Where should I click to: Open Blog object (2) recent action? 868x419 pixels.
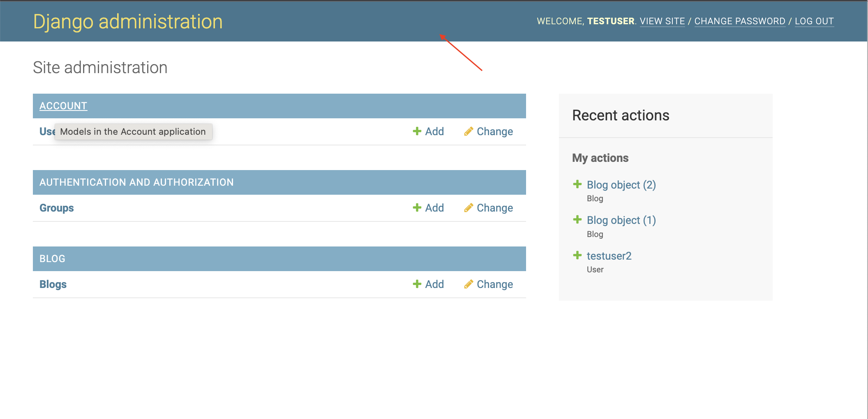pos(621,185)
